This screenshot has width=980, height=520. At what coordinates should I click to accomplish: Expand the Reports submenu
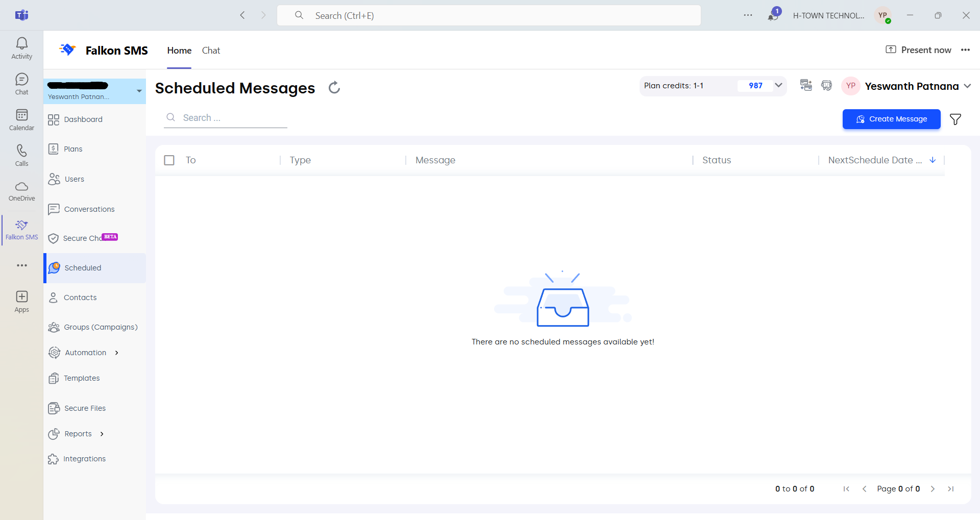[x=102, y=434]
